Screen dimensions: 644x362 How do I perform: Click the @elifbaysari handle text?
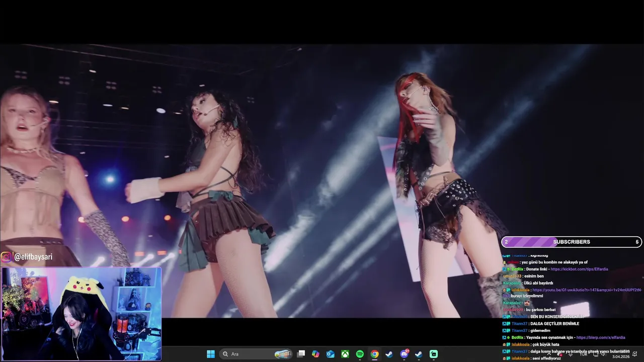point(33,257)
